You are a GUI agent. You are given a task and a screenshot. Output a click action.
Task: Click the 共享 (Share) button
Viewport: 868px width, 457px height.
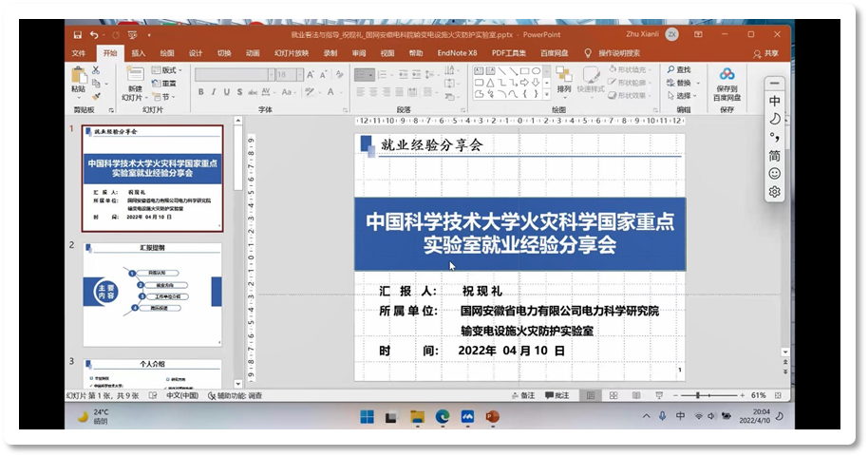[x=765, y=53]
